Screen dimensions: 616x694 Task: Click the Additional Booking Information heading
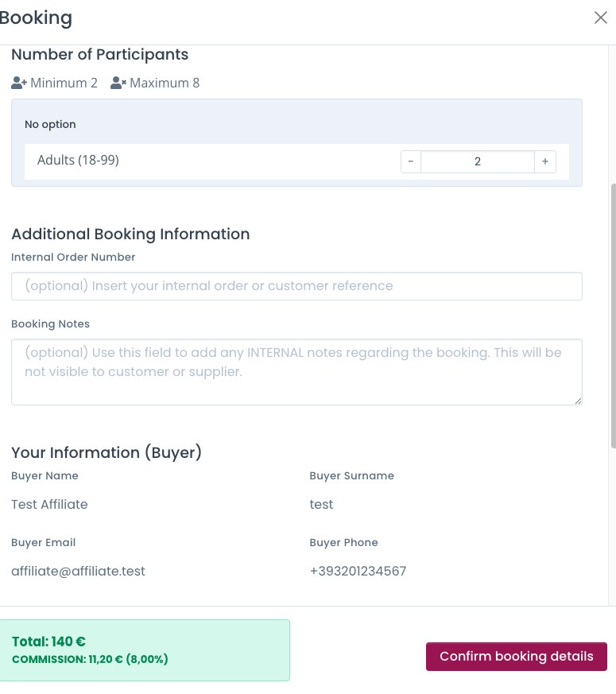(130, 234)
